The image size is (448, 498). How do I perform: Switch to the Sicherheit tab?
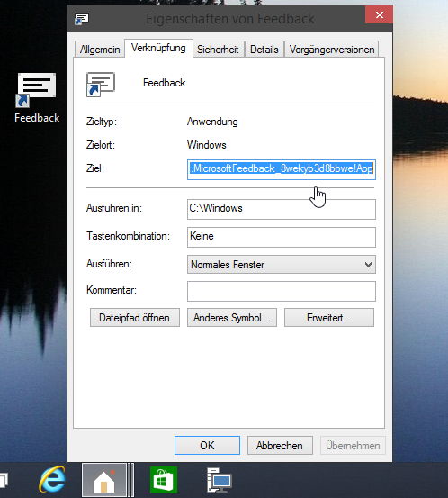pyautogui.click(x=218, y=50)
